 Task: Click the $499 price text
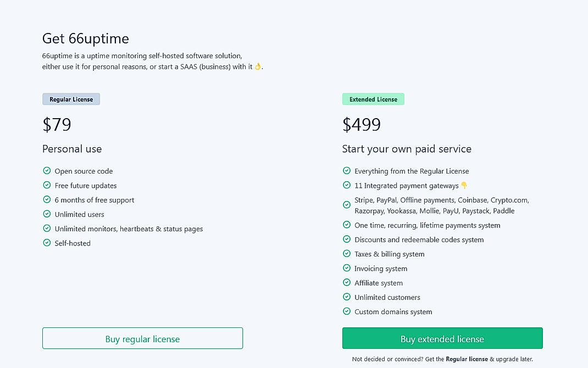pyautogui.click(x=362, y=125)
